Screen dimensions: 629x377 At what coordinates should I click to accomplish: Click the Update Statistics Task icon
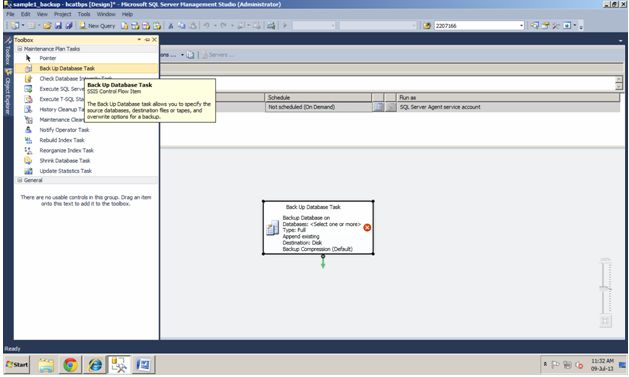pyautogui.click(x=28, y=171)
